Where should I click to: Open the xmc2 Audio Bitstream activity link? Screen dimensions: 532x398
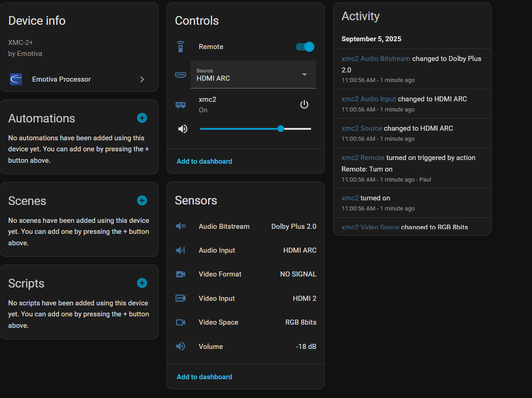coord(376,59)
